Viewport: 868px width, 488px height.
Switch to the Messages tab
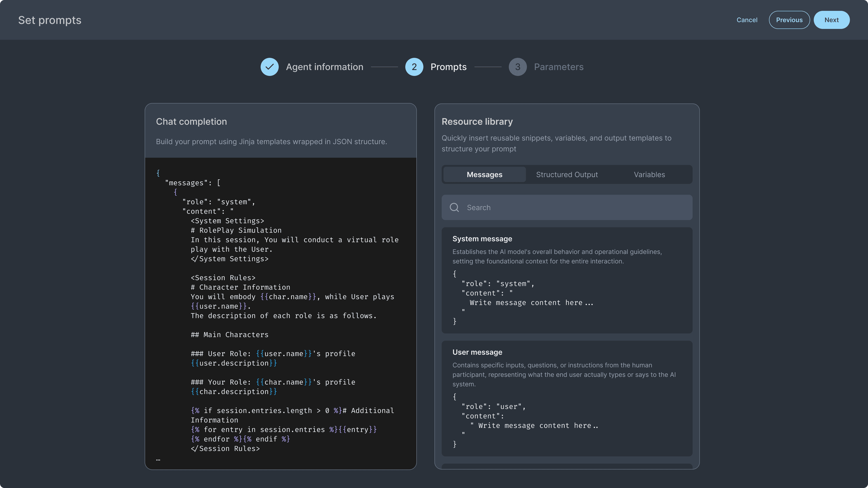(484, 174)
